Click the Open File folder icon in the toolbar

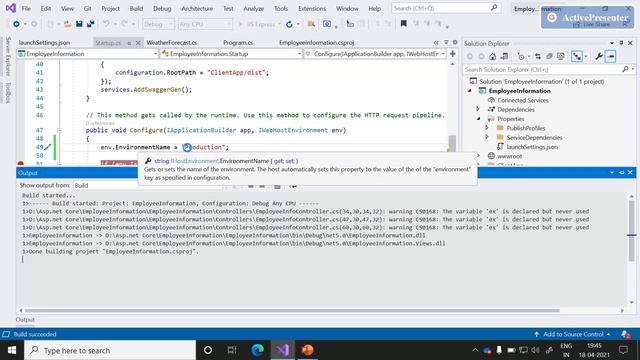click(x=68, y=24)
